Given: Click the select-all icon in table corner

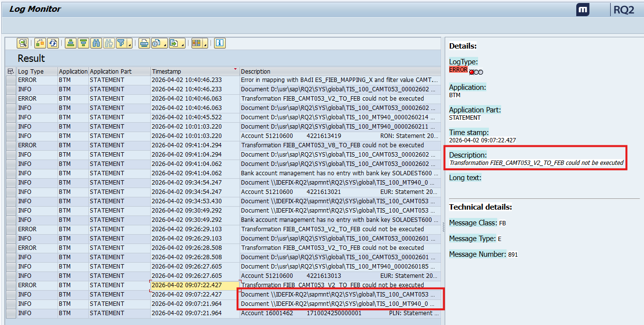Looking at the screenshot, I should coord(11,71).
